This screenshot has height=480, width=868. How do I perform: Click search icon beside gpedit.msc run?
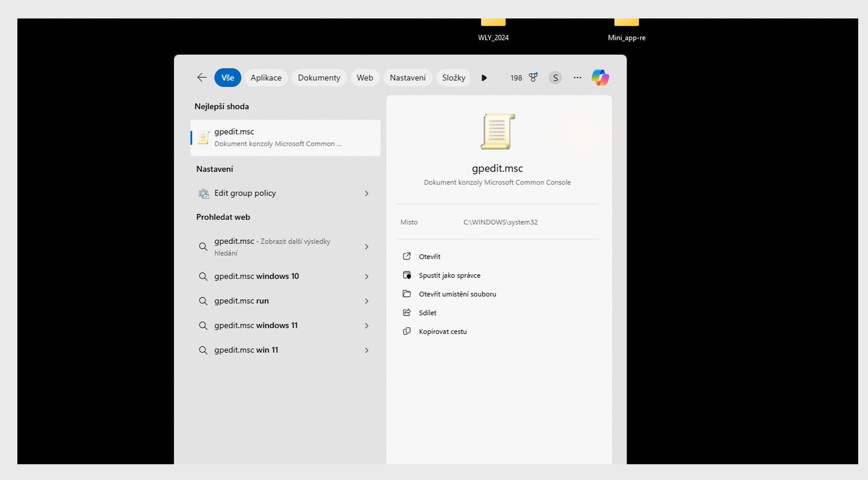[203, 301]
